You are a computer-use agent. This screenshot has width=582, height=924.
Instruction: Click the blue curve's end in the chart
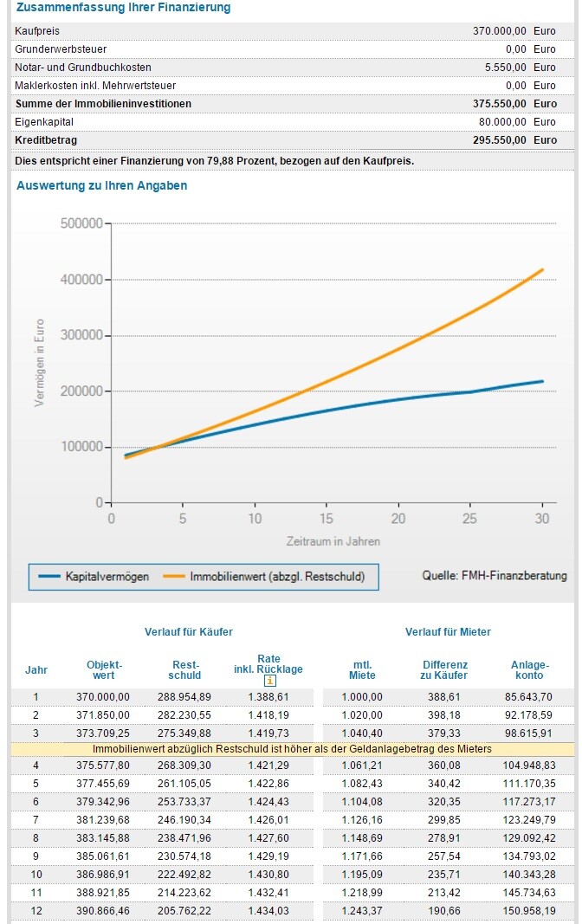point(542,381)
